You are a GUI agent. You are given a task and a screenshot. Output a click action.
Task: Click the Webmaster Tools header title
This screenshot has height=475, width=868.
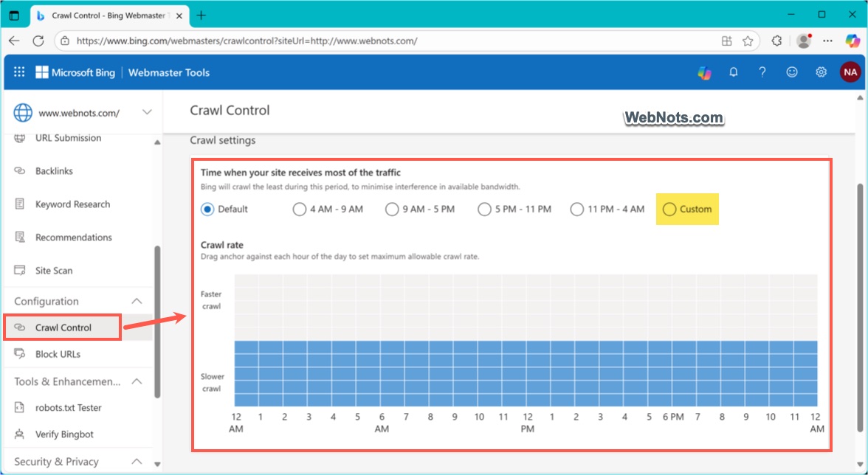[x=169, y=72]
